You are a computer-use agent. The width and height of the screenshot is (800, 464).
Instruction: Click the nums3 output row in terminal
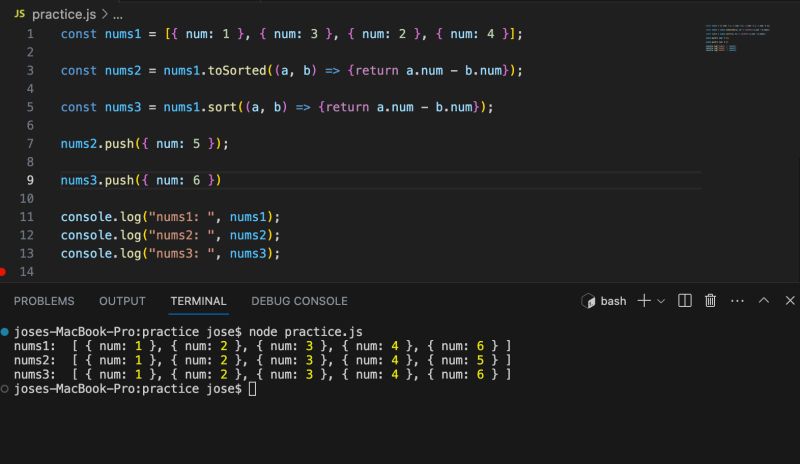(262, 375)
